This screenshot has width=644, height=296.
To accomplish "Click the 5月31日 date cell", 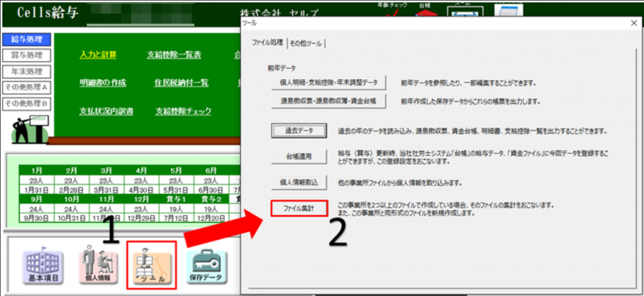I will pyautogui.click(x=176, y=190).
